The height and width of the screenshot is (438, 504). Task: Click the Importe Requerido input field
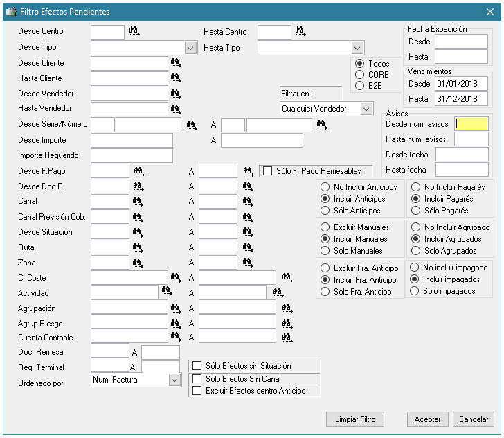132,155
